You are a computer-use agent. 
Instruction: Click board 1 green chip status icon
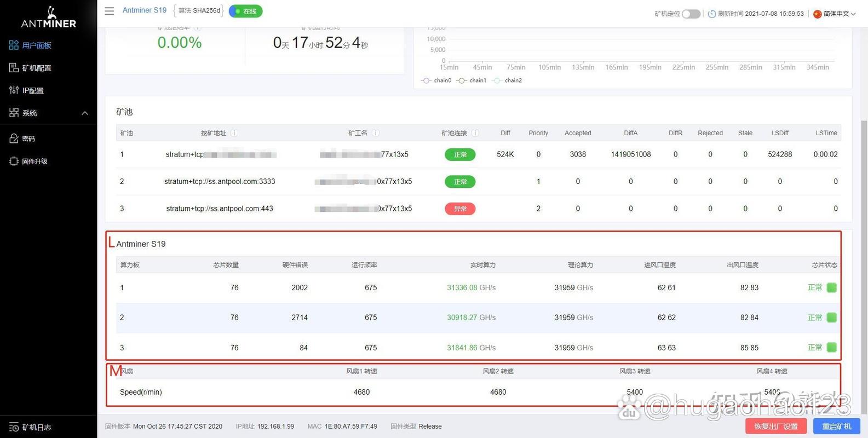click(x=831, y=287)
